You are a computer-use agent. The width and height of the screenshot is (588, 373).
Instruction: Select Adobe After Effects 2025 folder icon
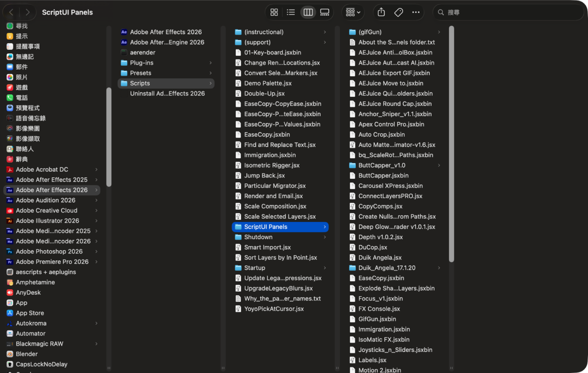[x=10, y=180]
